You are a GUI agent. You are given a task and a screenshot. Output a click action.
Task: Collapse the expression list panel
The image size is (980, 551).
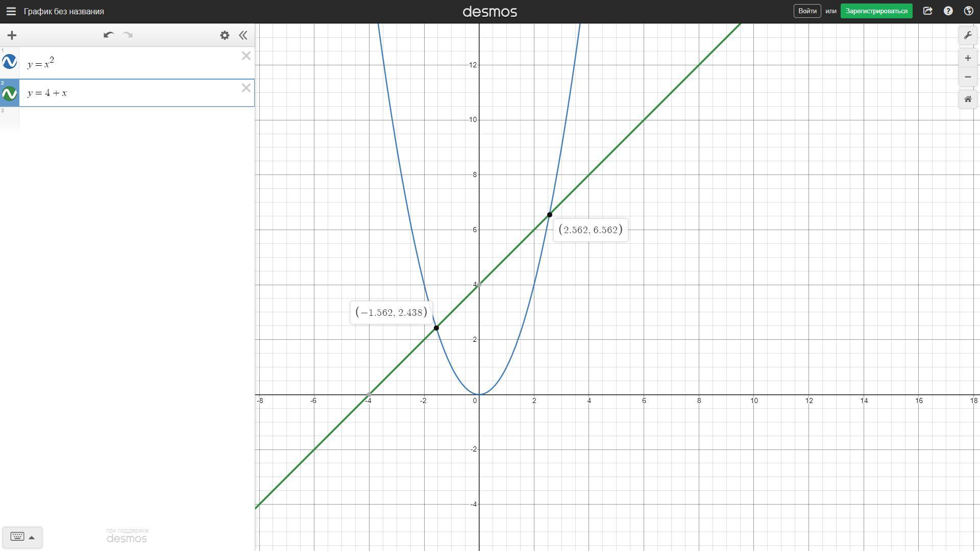(243, 35)
